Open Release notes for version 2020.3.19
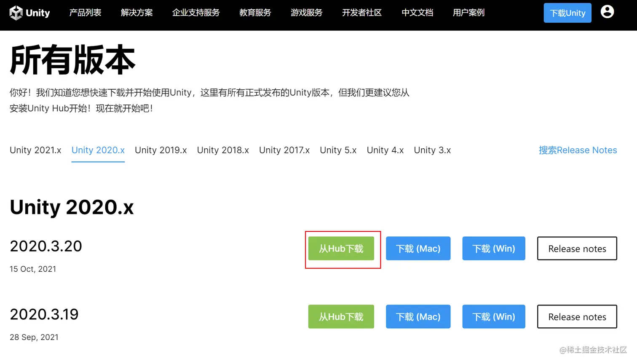The image size is (637, 364). tap(577, 317)
